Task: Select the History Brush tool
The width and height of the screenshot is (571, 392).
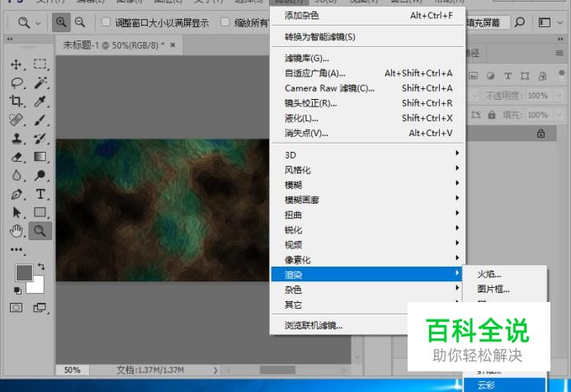Action: click(40, 139)
